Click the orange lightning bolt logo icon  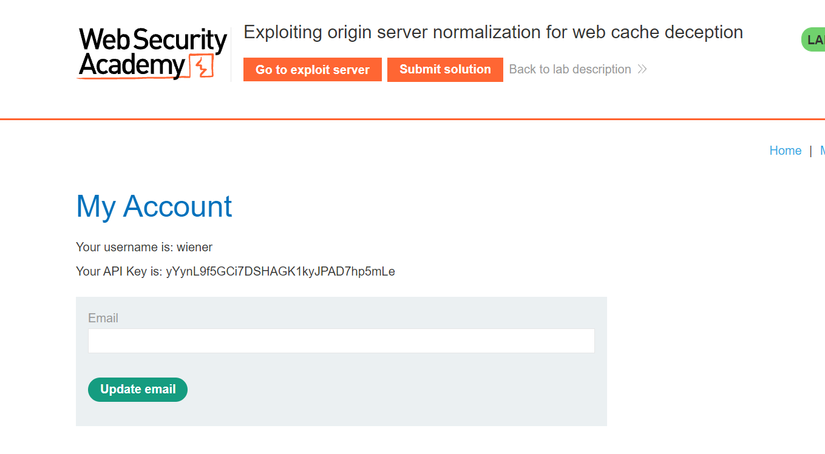coord(202,66)
